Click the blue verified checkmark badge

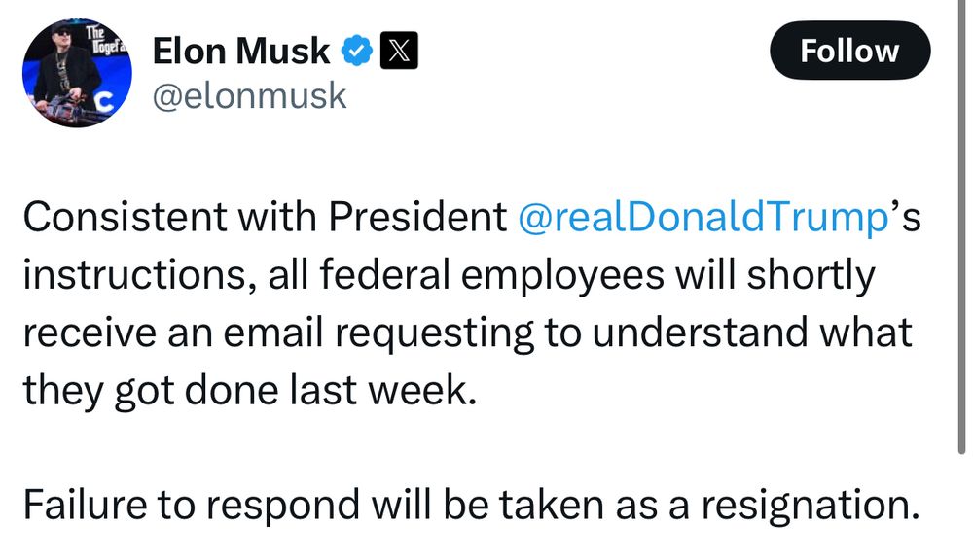click(x=357, y=52)
